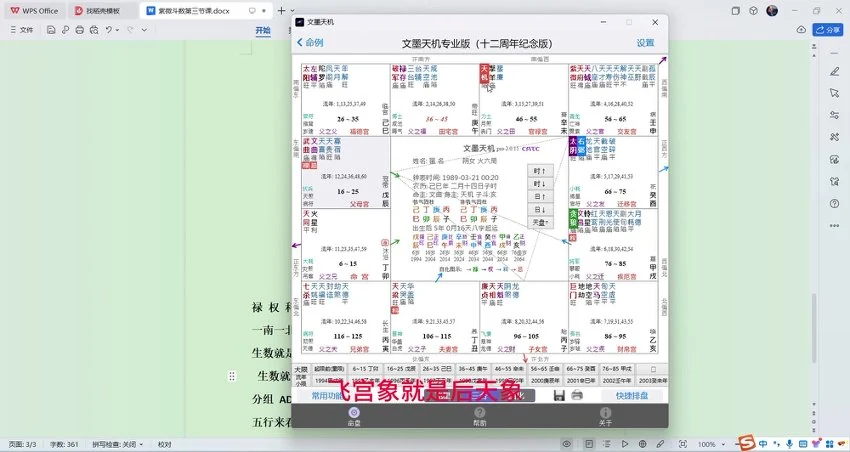Click the 日↓ day-down button
This screenshot has width=850, height=452.
point(540,210)
